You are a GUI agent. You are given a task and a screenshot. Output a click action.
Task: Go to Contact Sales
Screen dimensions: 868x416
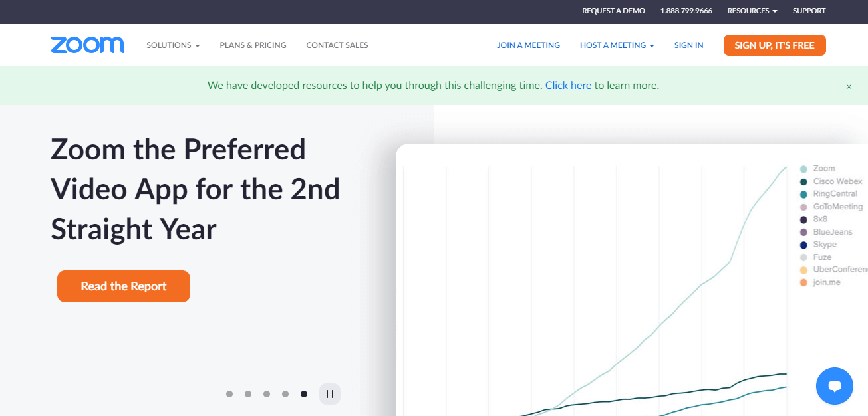click(337, 45)
